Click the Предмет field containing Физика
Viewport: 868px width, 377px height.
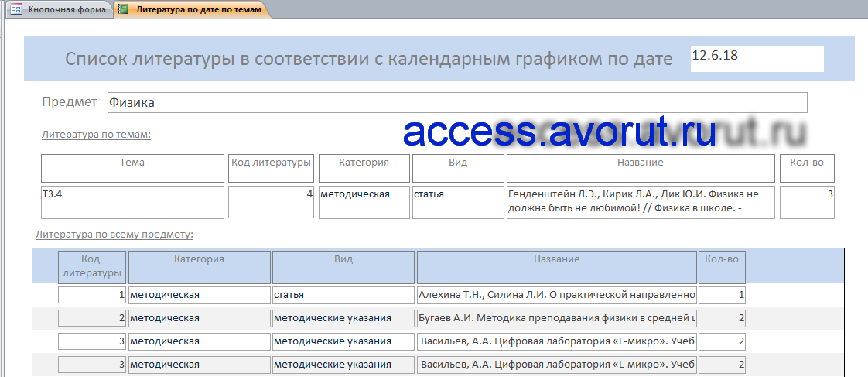(457, 102)
